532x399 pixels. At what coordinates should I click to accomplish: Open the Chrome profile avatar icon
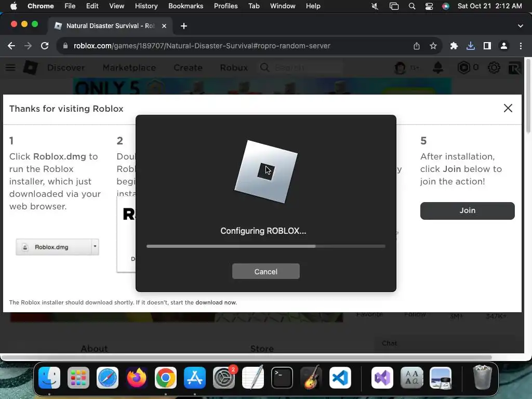[504, 46]
